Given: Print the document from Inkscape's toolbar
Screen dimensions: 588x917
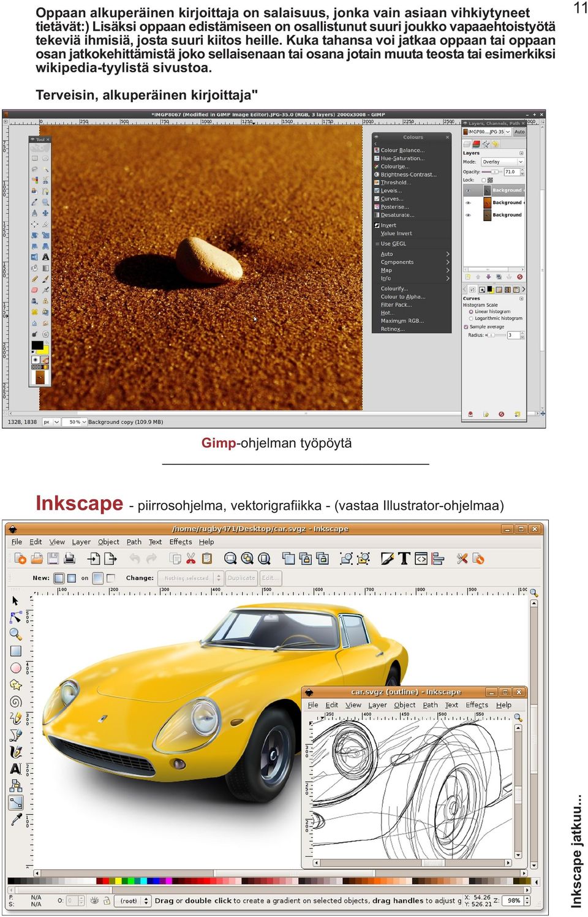Looking at the screenshot, I should [x=70, y=558].
